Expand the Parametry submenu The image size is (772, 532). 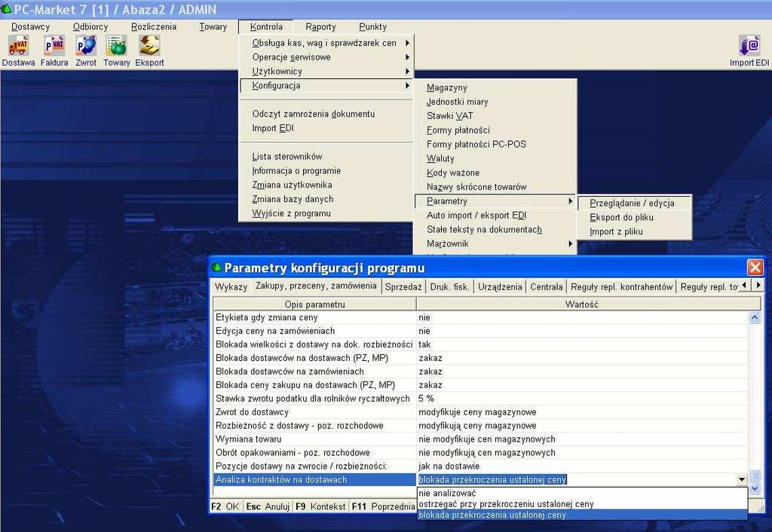[495, 201]
